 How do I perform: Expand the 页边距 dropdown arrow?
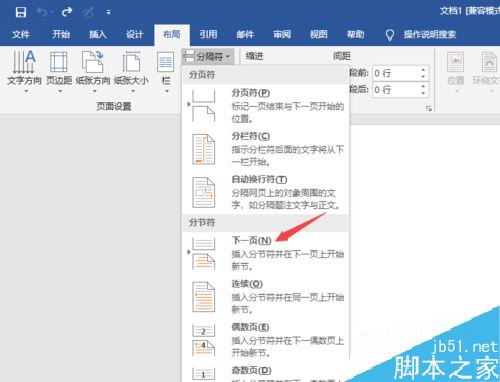point(60,91)
